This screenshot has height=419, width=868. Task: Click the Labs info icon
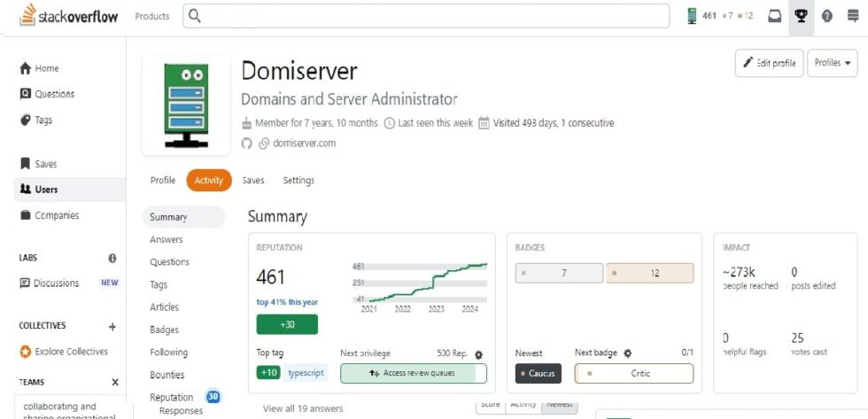point(112,259)
